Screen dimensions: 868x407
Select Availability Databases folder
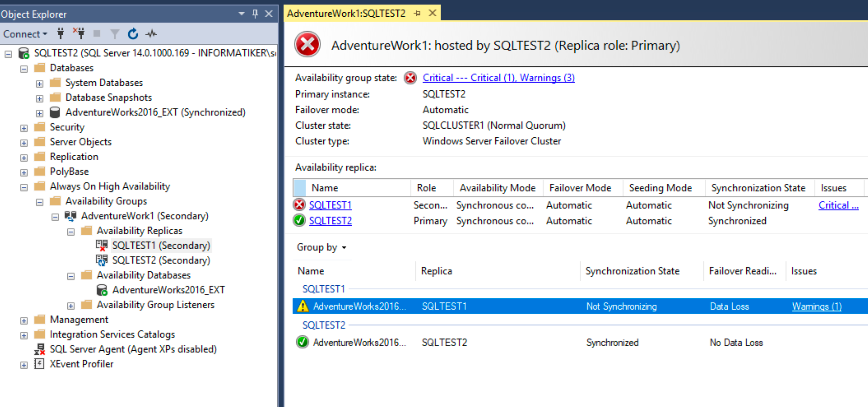[143, 275]
